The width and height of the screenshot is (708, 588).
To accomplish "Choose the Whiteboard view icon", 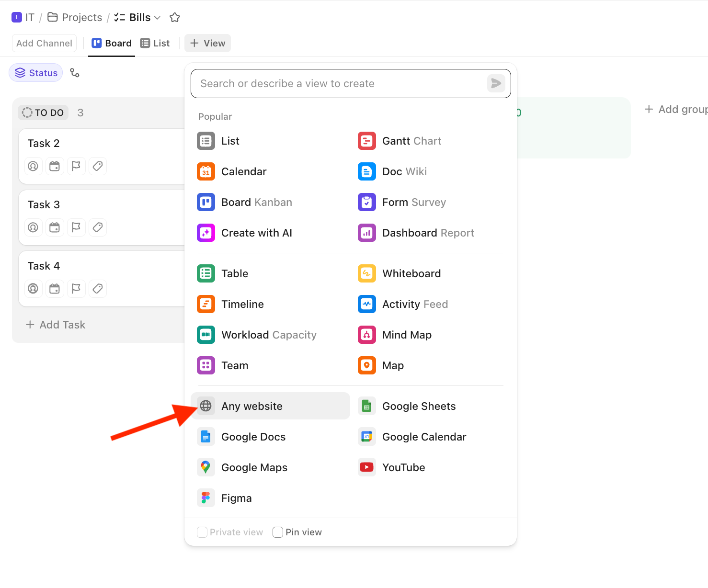I will click(x=367, y=273).
